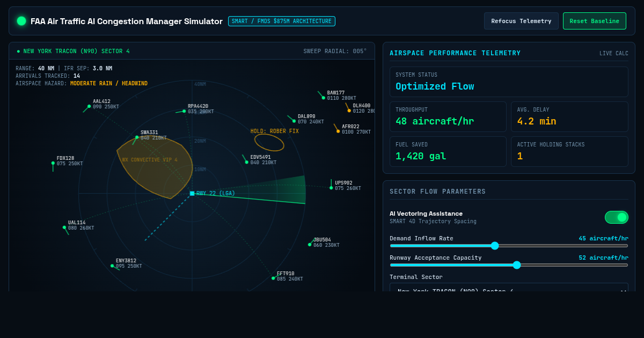Select the UPS902 aircraft blip
Viewport: 644px width, 338px height.
click(x=331, y=188)
